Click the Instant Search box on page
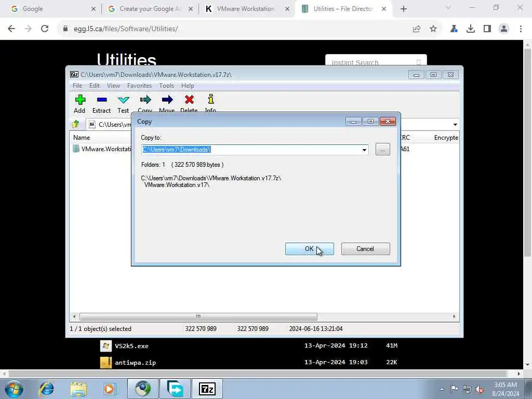The image size is (532, 399). coord(376,62)
